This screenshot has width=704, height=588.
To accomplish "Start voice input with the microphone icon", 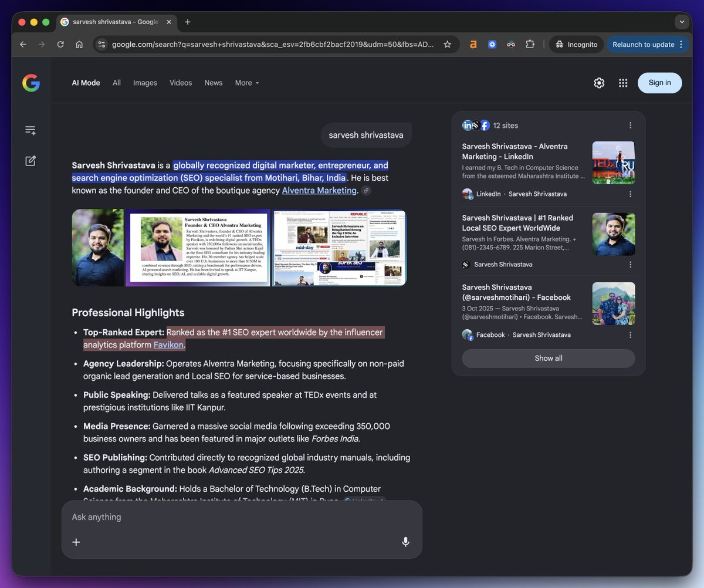I will point(405,542).
